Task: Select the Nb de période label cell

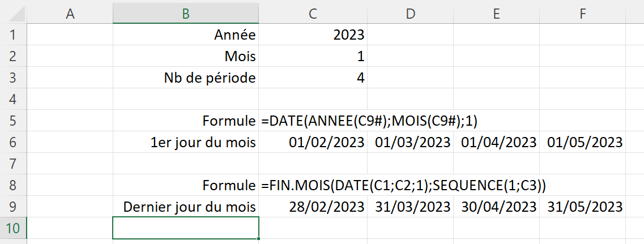Action: point(186,78)
